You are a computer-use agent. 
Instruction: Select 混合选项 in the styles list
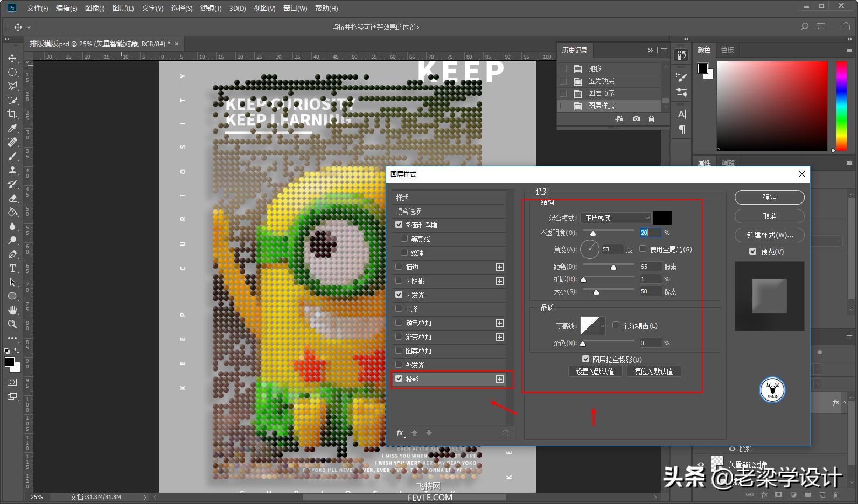pyautogui.click(x=449, y=212)
